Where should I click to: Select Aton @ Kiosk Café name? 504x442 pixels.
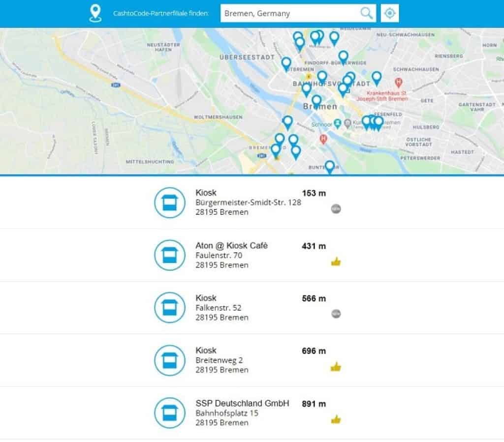(231, 245)
